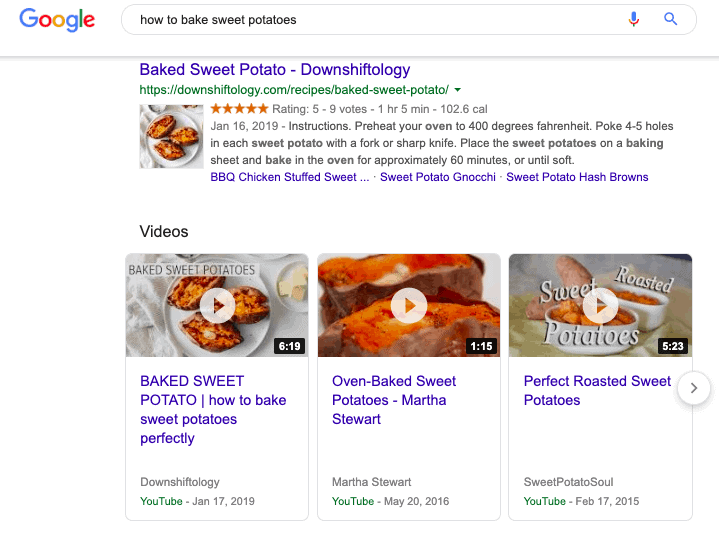Open Sweet Potato Gnocchi sitelink

pyautogui.click(x=437, y=177)
